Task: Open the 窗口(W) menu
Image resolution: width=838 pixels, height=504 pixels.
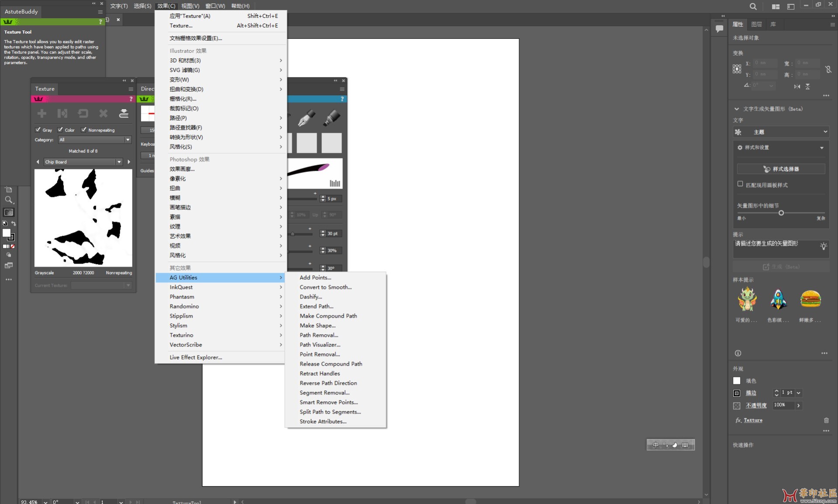Action: pyautogui.click(x=215, y=6)
